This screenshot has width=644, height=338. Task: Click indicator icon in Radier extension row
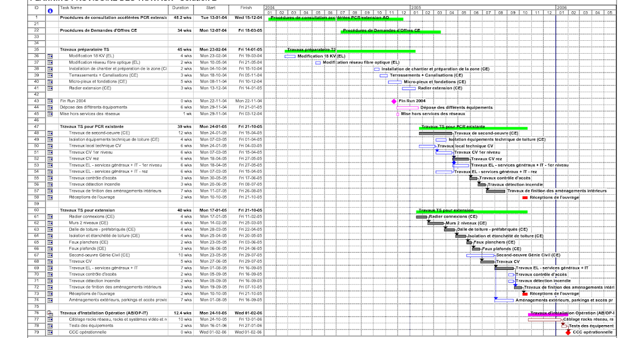tap(50, 88)
